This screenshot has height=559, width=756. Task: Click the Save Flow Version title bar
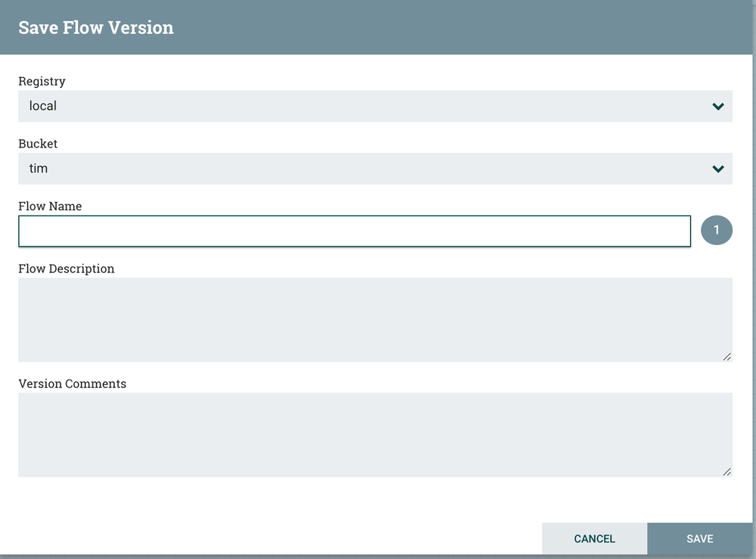tap(96, 27)
